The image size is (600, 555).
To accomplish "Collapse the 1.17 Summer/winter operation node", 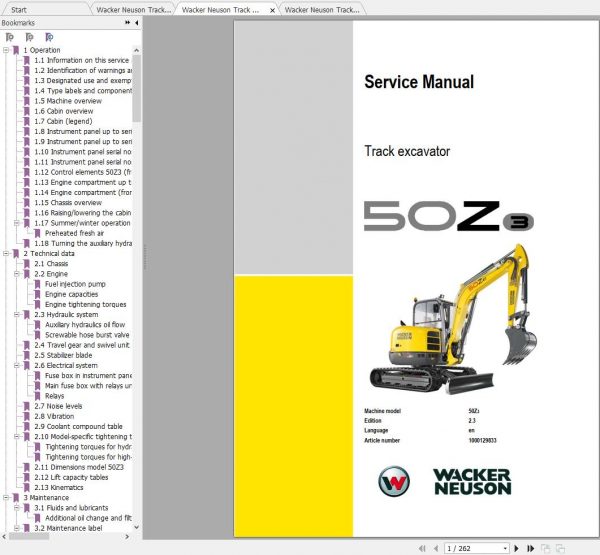I will point(16,223).
